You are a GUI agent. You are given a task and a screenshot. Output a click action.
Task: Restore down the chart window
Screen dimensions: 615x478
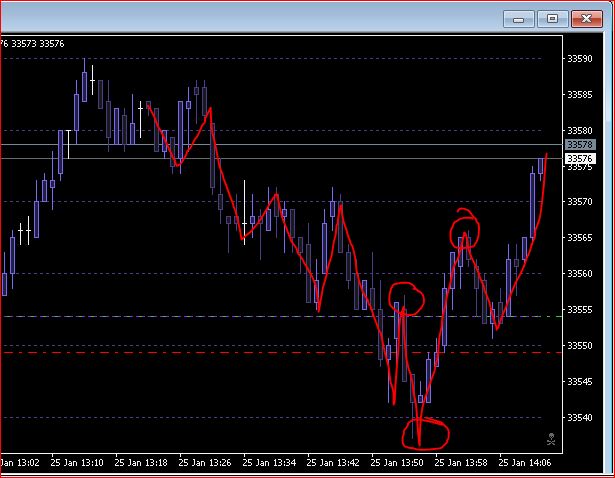tap(552, 19)
